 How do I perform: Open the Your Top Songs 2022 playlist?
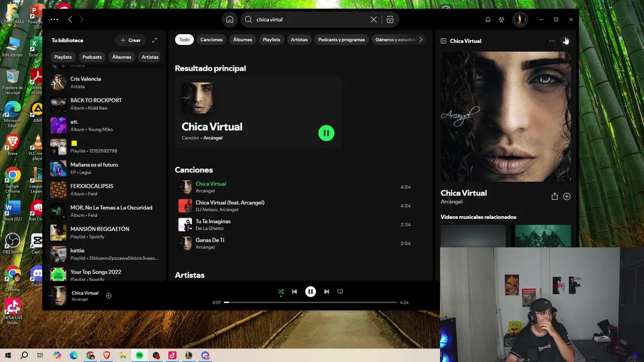pyautogui.click(x=106, y=275)
